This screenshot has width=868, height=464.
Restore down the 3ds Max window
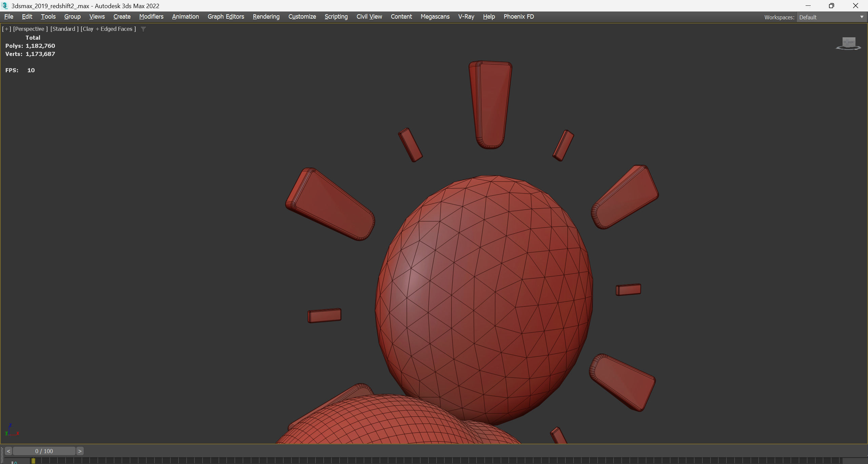pyautogui.click(x=831, y=6)
